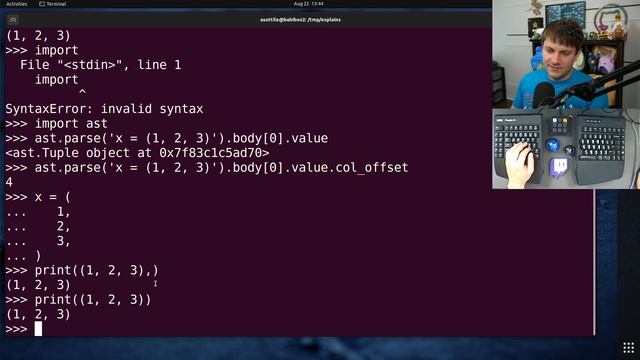Image resolution: width=640 pixels, height=360 pixels.
Task: Click the '>>> print((1, 2, 3),)' line
Action: (82, 271)
